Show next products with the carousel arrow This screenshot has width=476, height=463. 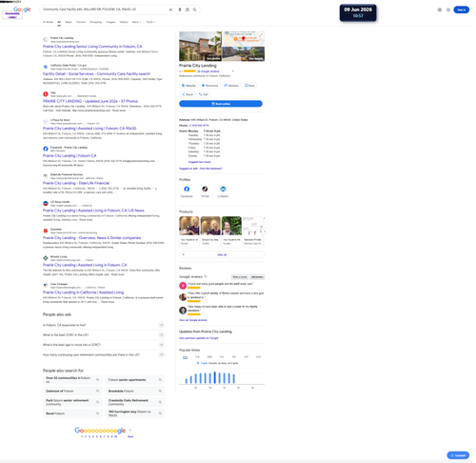265,231
